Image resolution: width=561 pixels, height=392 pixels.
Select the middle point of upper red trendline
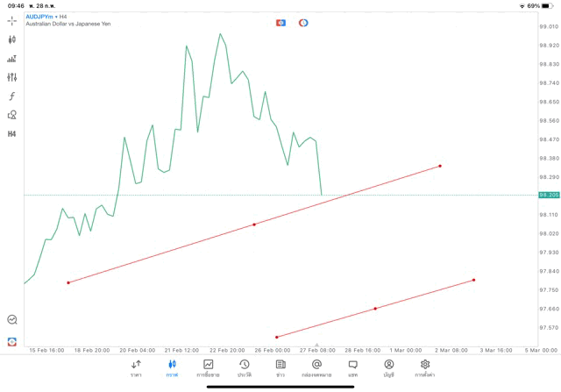(254, 225)
